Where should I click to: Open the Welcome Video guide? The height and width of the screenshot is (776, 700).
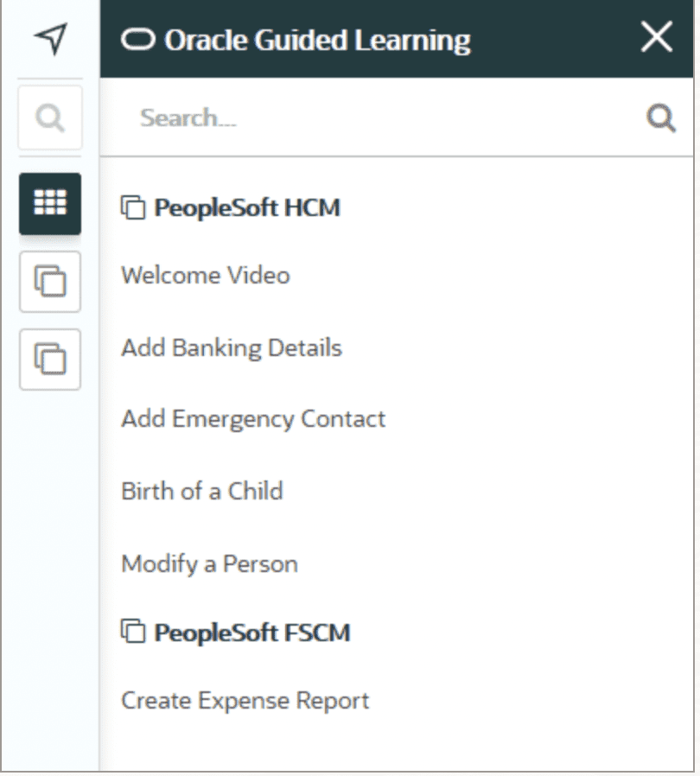coord(206,275)
